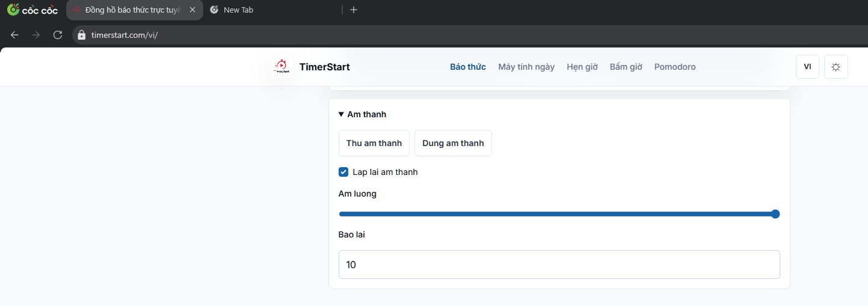This screenshot has height=306, width=868.
Task: Focus the Bao lai input field
Action: coord(559,265)
